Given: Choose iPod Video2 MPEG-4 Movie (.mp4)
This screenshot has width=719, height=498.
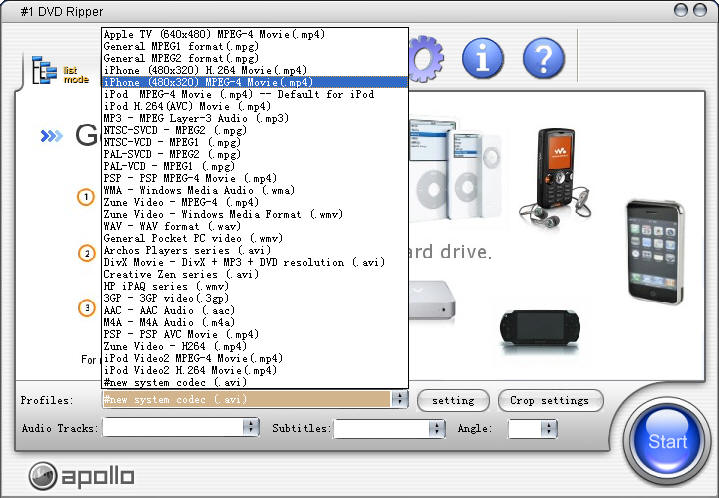Looking at the screenshot, I should 254,358.
